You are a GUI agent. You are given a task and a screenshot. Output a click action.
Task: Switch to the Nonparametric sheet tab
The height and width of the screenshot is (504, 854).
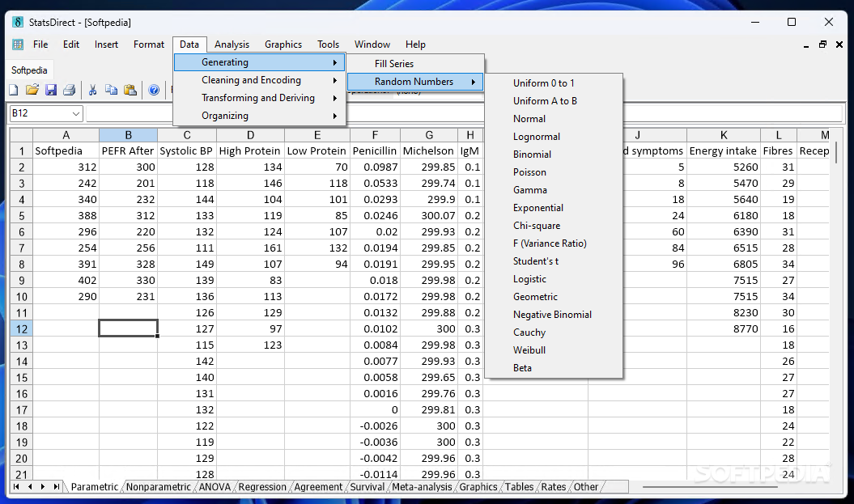(158, 487)
